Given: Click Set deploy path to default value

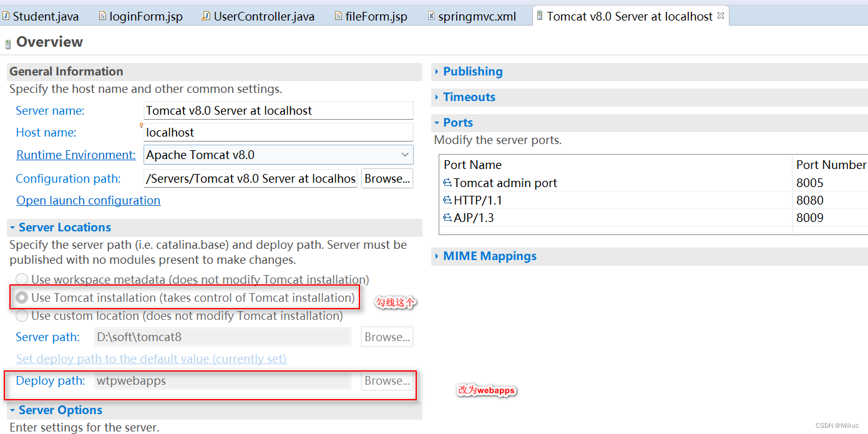Looking at the screenshot, I should (x=151, y=359).
